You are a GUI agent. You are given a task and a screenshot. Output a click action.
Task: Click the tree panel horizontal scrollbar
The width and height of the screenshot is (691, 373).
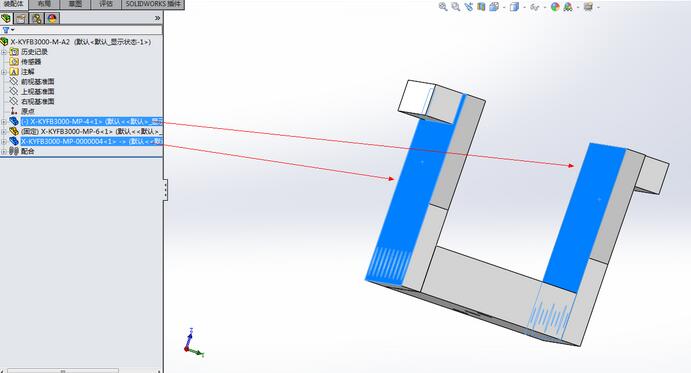point(63,371)
